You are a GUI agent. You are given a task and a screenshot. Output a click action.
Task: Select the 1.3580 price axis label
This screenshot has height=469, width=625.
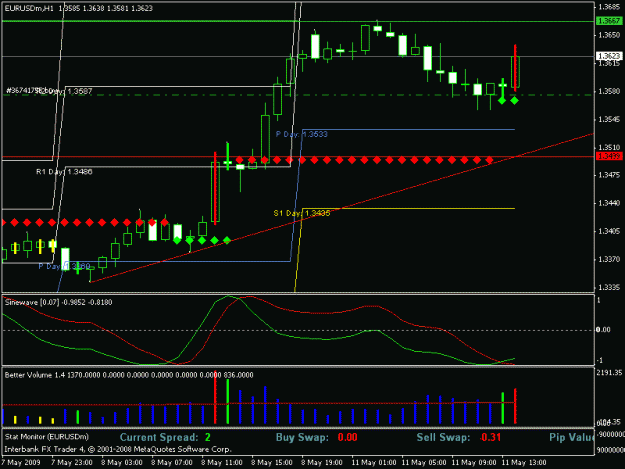[x=609, y=91]
